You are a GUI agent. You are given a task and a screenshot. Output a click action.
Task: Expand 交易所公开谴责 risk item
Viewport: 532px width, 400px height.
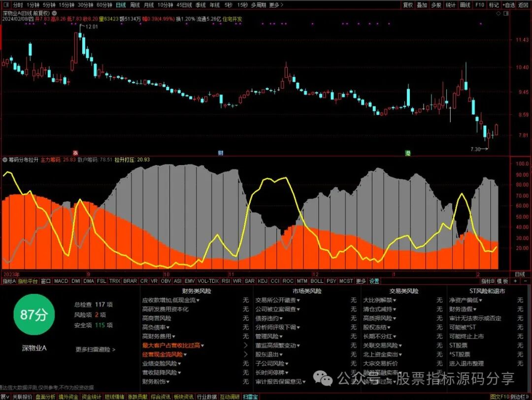pyautogui.click(x=277, y=300)
